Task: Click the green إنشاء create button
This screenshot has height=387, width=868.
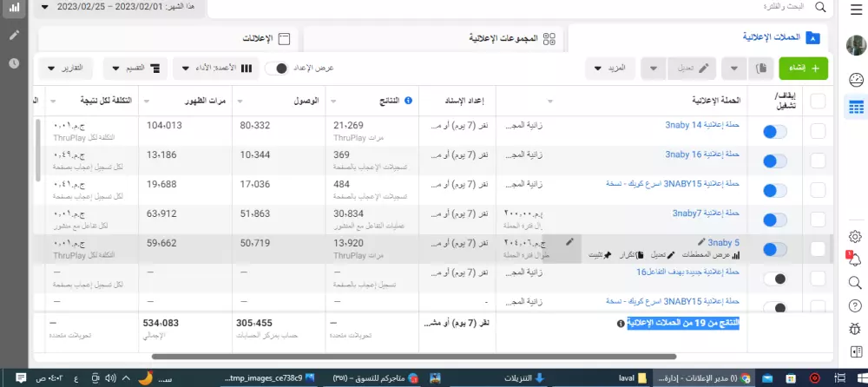Action: (x=803, y=68)
